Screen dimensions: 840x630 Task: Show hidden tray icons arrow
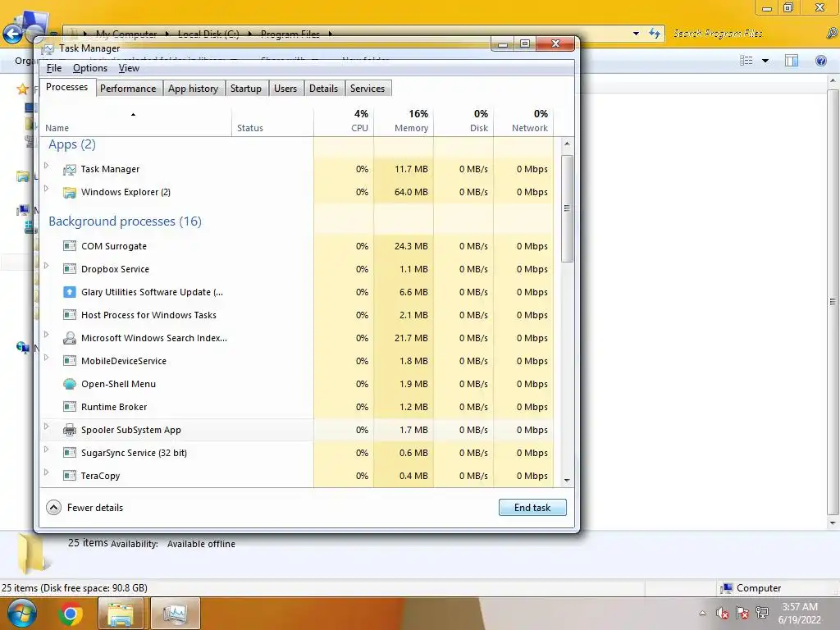pyautogui.click(x=702, y=614)
